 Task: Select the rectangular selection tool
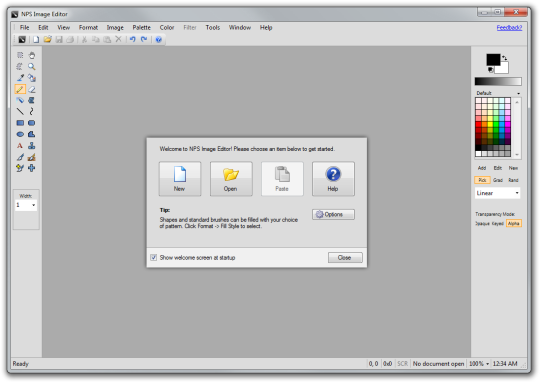(x=20, y=55)
